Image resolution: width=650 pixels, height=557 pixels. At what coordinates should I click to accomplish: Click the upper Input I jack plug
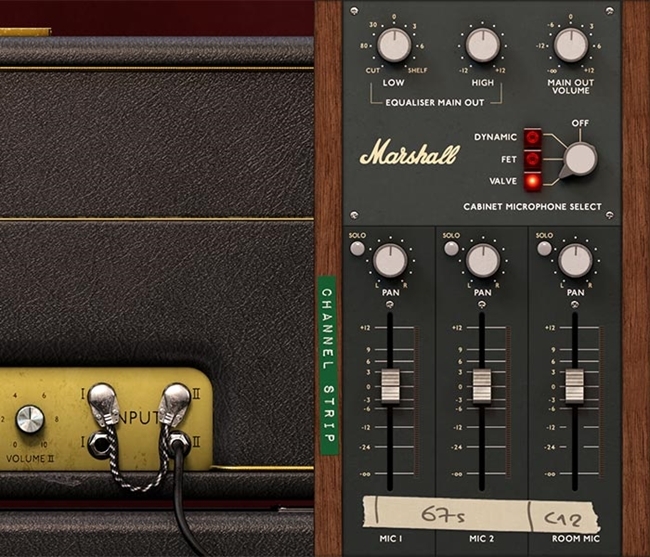pos(103,404)
